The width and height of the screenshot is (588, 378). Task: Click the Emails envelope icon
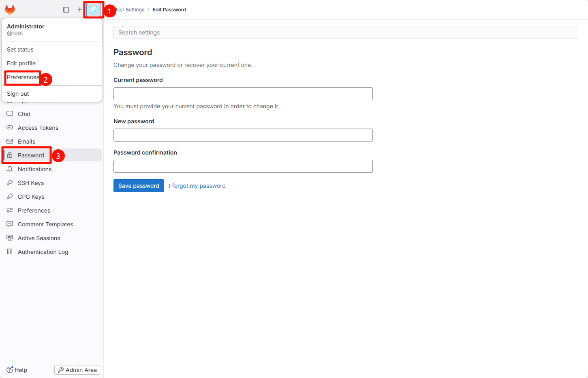(10, 142)
